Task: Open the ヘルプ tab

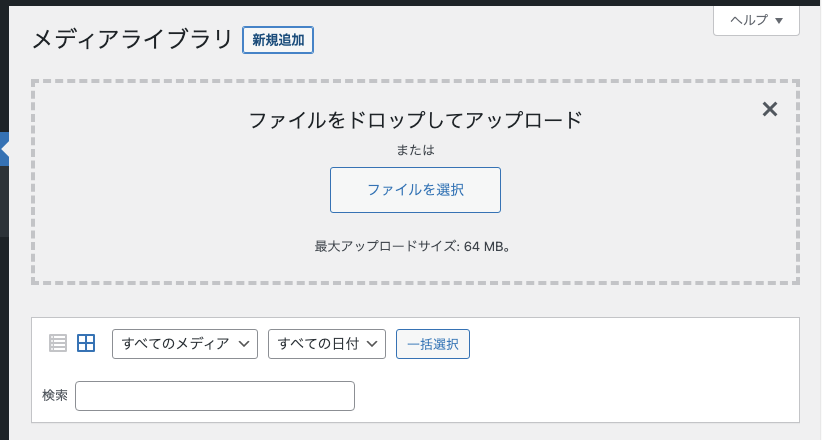Action: (756, 20)
